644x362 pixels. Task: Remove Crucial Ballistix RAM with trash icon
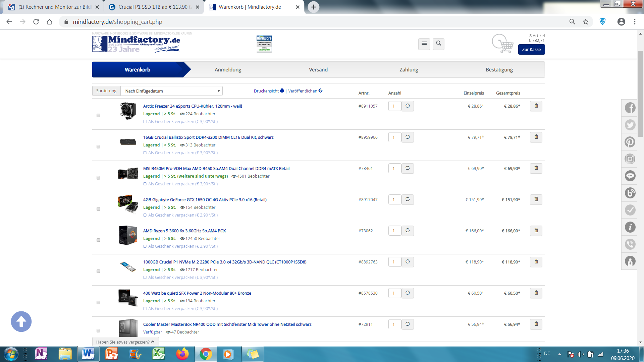536,137
